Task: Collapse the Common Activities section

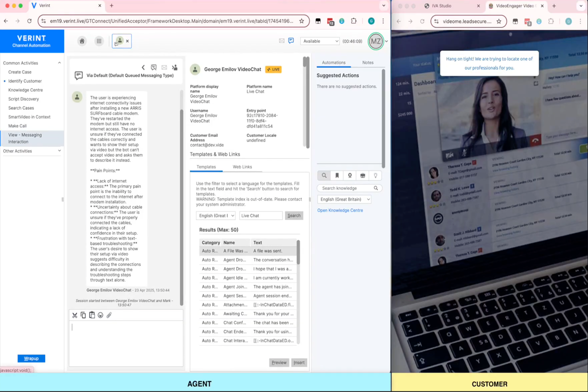Action: pos(59,63)
